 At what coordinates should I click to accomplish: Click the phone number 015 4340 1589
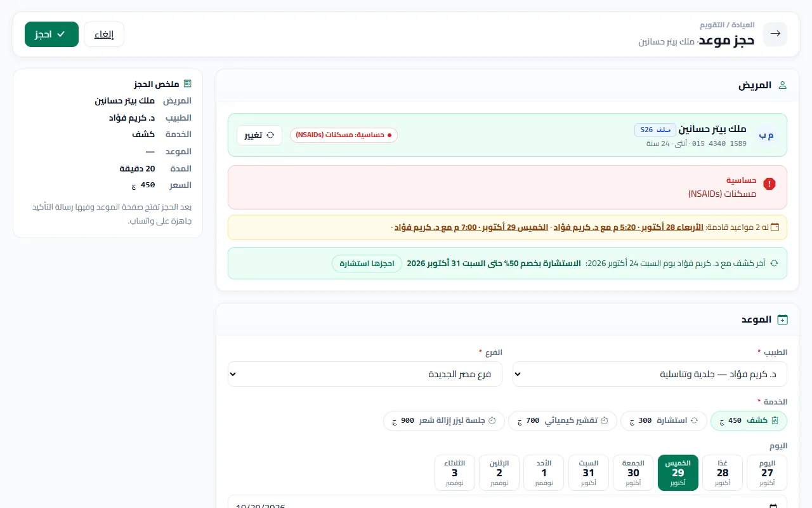[x=719, y=144]
